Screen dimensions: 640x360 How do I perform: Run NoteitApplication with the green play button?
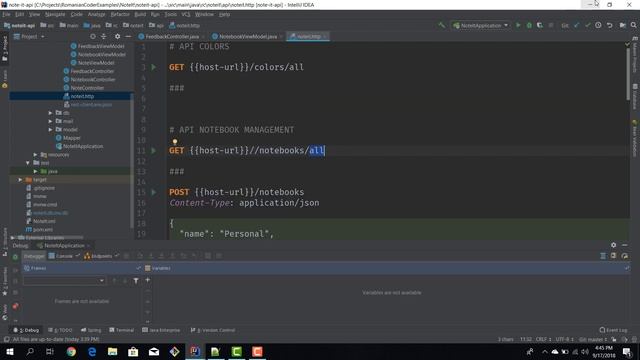[x=518, y=25]
